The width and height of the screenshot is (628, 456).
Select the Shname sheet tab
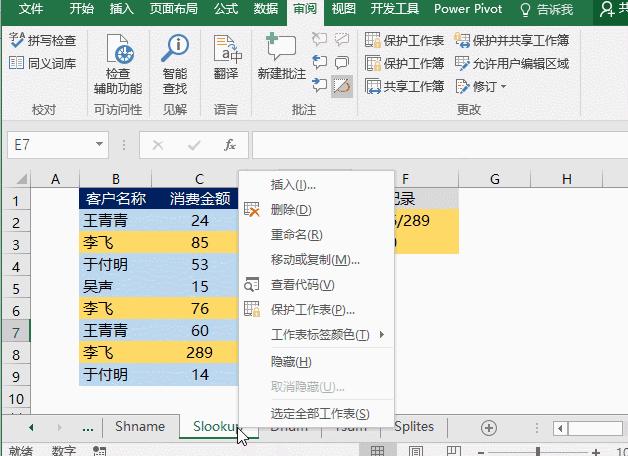coord(140,426)
